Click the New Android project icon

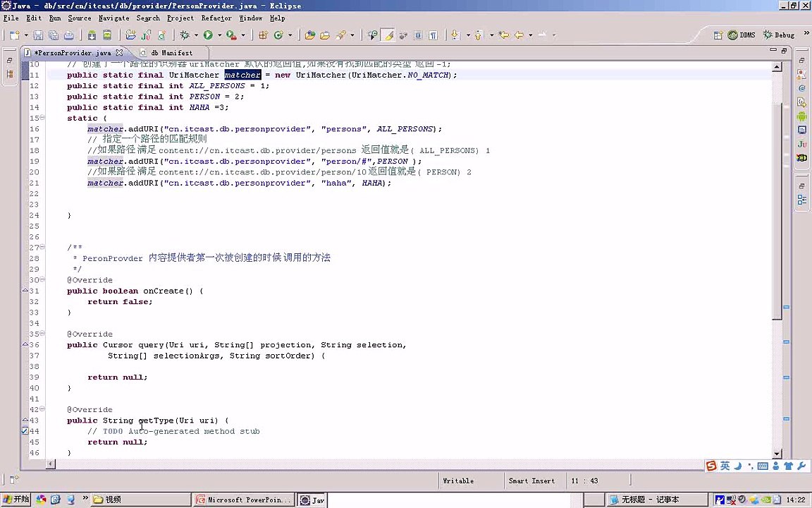point(130,35)
